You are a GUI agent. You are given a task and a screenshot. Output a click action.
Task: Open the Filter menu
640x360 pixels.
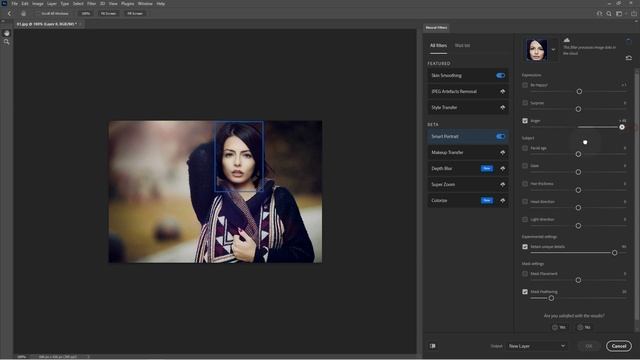[x=91, y=4]
